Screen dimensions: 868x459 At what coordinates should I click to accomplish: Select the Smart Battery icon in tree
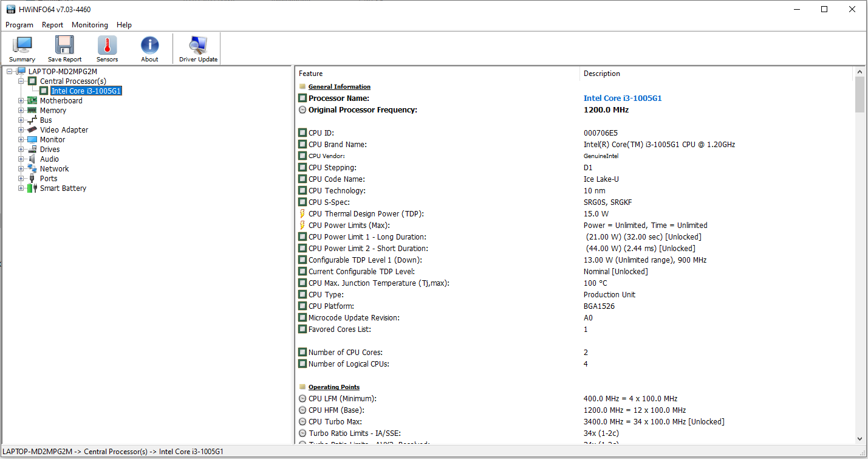[32, 188]
